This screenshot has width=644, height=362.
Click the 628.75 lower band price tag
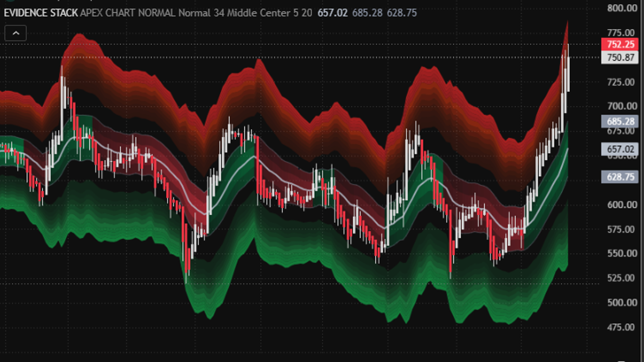coord(620,177)
